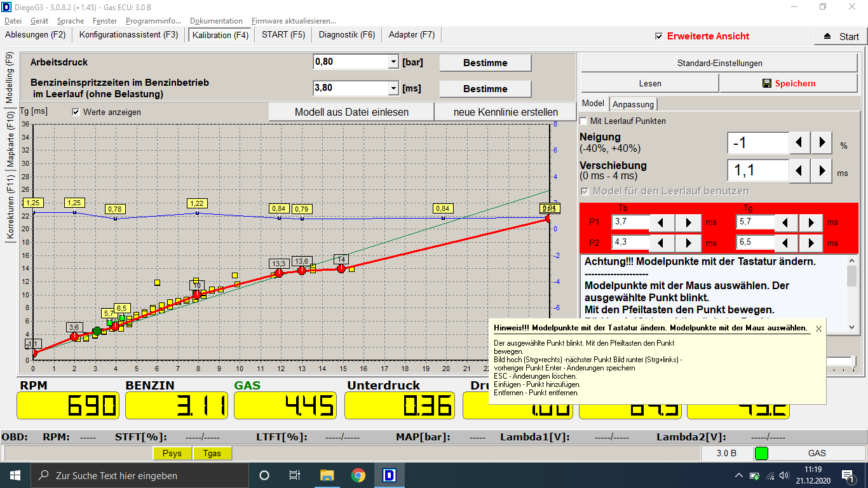Click the P1 Tb input field

pos(631,222)
